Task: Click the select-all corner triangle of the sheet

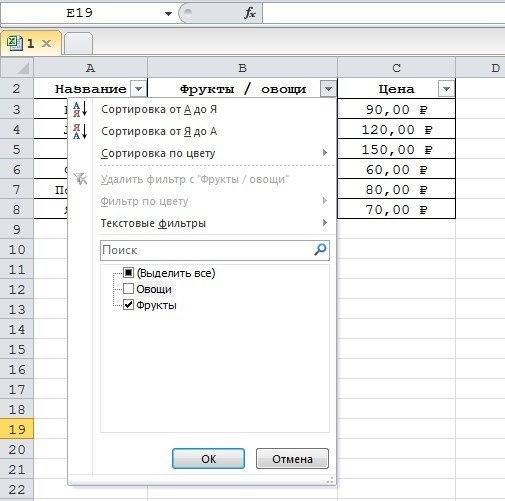Action: point(23,68)
